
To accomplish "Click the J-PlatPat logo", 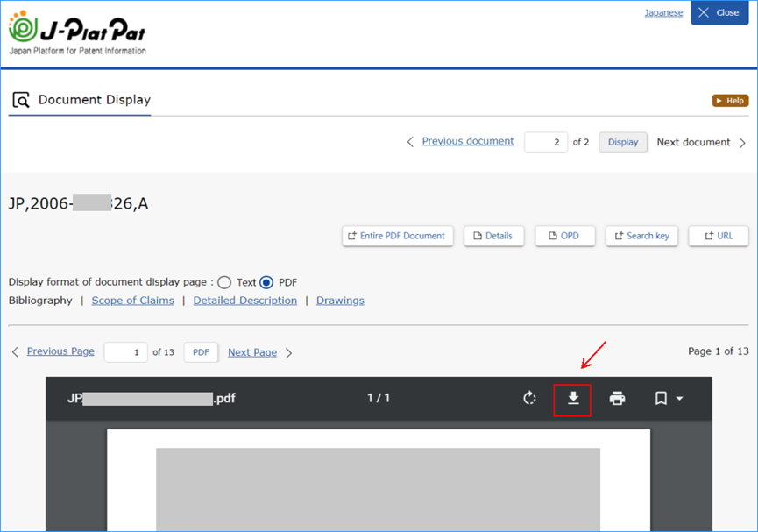I will pyautogui.click(x=77, y=33).
